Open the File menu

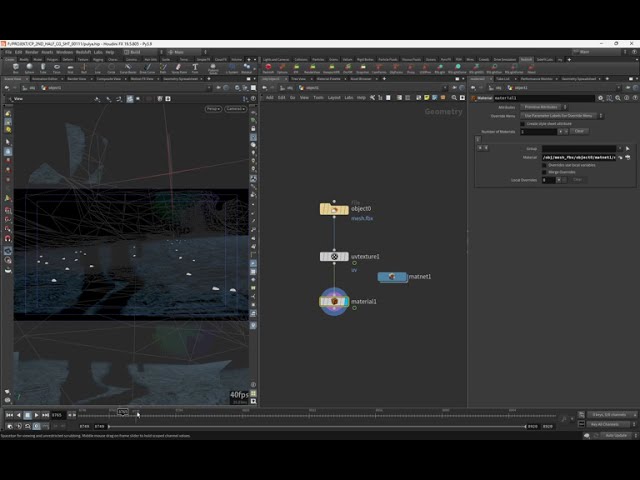(x=9, y=52)
